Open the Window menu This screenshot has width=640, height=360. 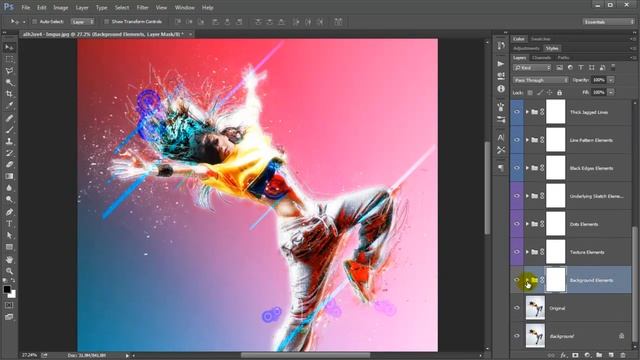(184, 7)
